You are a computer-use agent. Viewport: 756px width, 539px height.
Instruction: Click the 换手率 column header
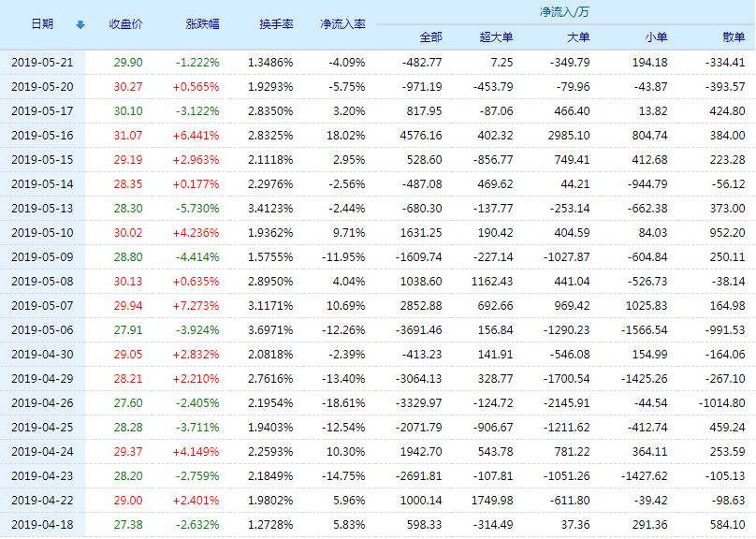coord(276,24)
